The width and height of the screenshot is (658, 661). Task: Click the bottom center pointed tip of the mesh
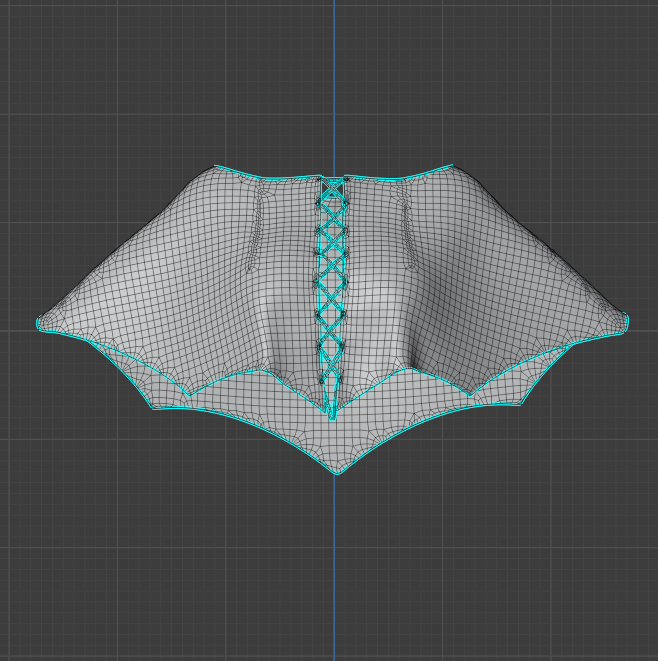[337, 471]
